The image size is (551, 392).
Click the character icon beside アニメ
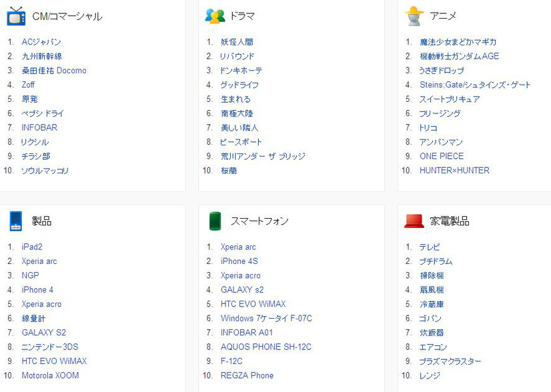[x=414, y=16]
